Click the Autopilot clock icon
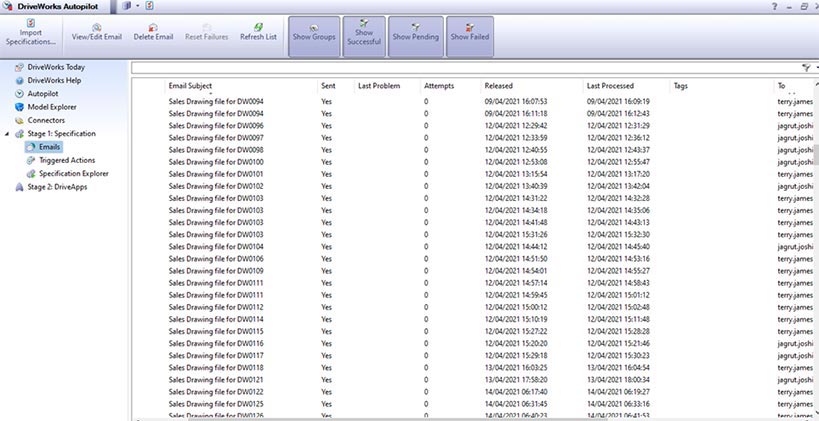The width and height of the screenshot is (819, 421). [x=19, y=93]
